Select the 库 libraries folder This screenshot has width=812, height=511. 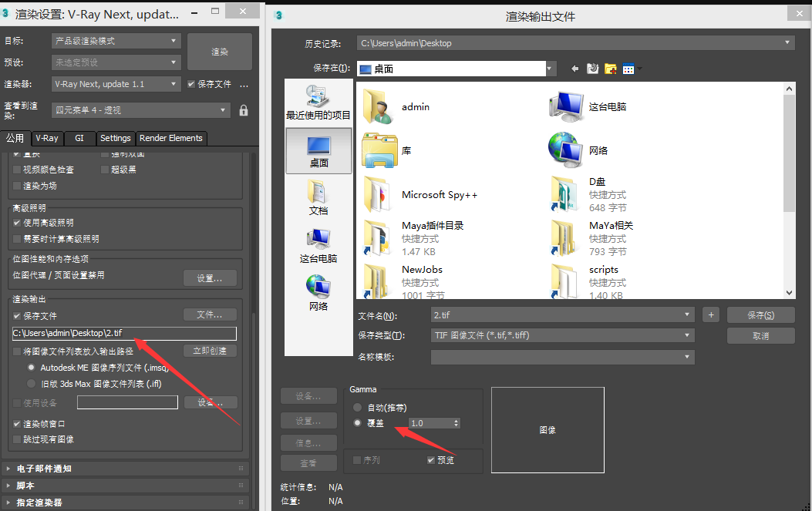[387, 150]
